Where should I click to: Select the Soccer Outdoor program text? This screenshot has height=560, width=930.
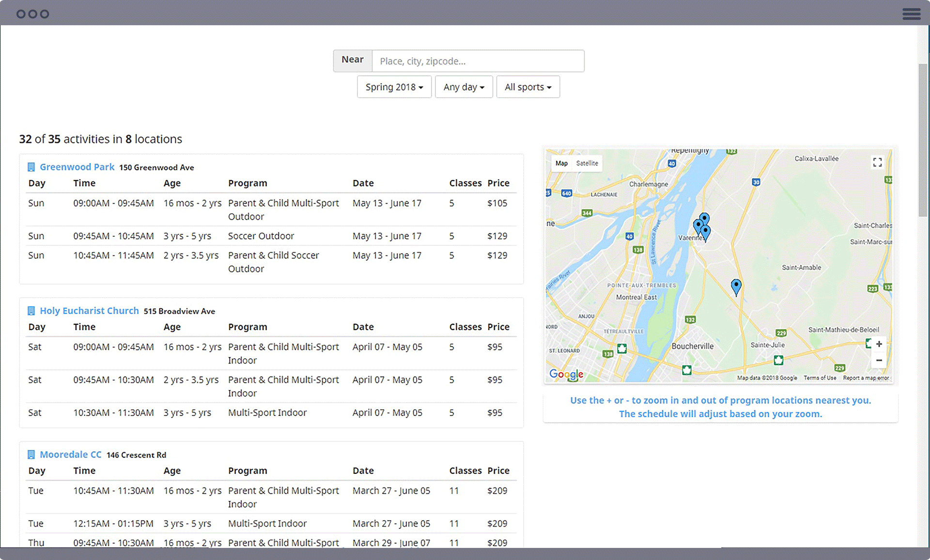pos(261,236)
